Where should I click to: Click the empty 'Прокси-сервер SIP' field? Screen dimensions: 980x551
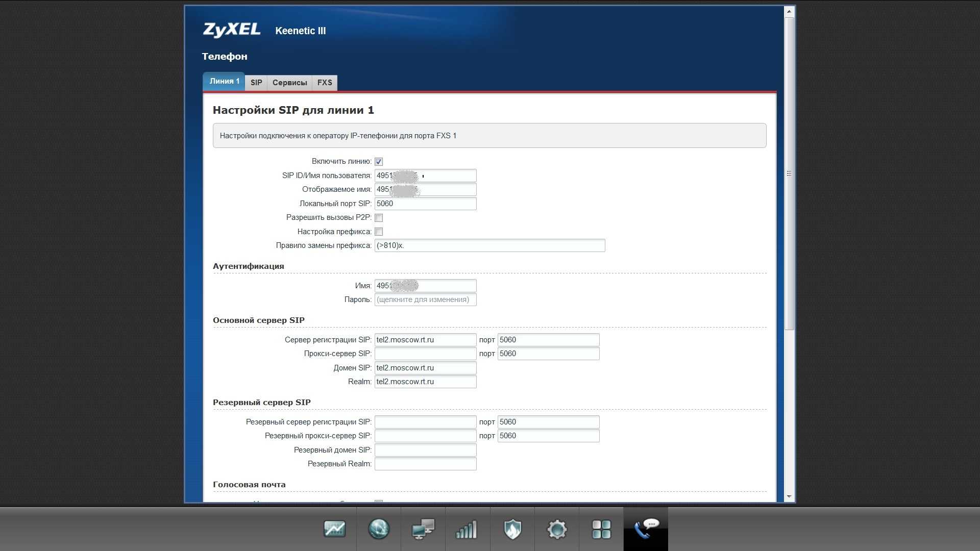426,354
